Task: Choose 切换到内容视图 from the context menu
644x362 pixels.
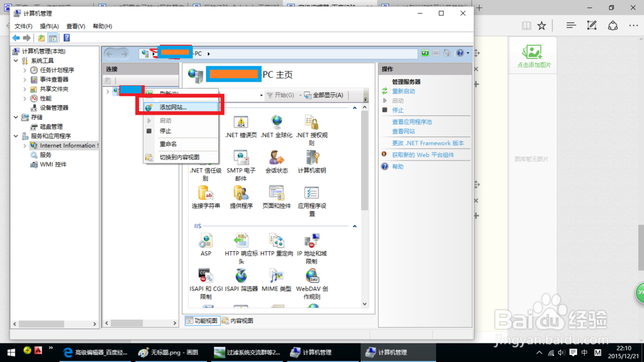Action: (180, 157)
